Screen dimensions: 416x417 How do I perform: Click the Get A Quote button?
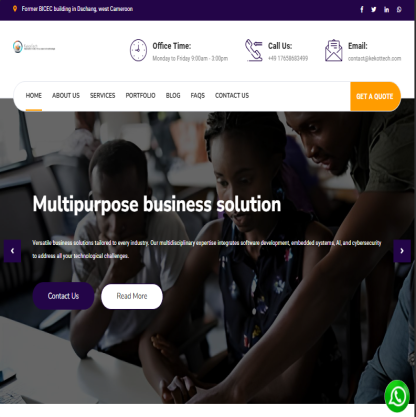coord(375,96)
